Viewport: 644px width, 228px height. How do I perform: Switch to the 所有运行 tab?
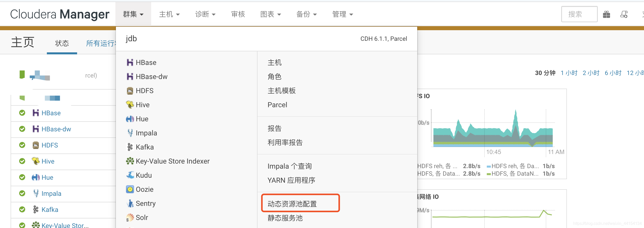(101, 43)
